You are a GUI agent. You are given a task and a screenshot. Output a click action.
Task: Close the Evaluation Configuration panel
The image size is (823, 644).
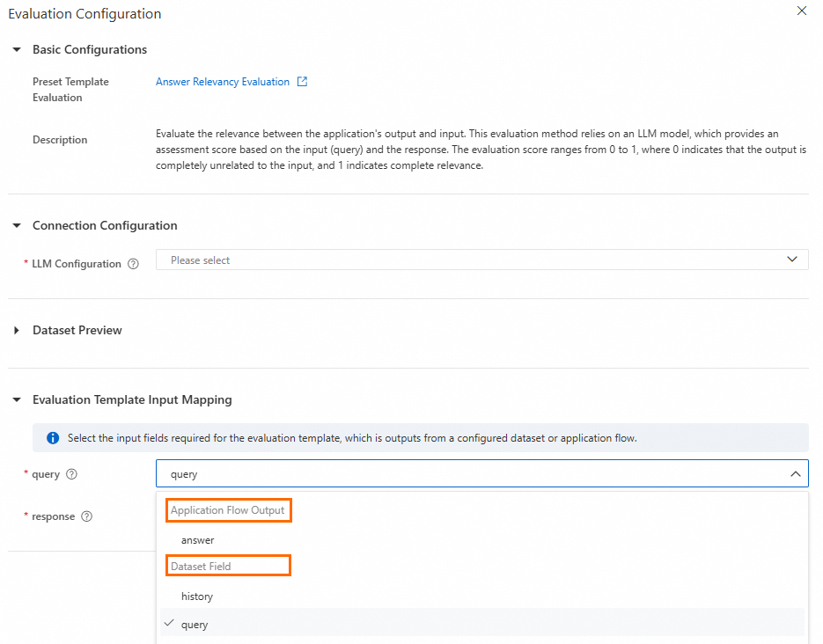point(801,11)
